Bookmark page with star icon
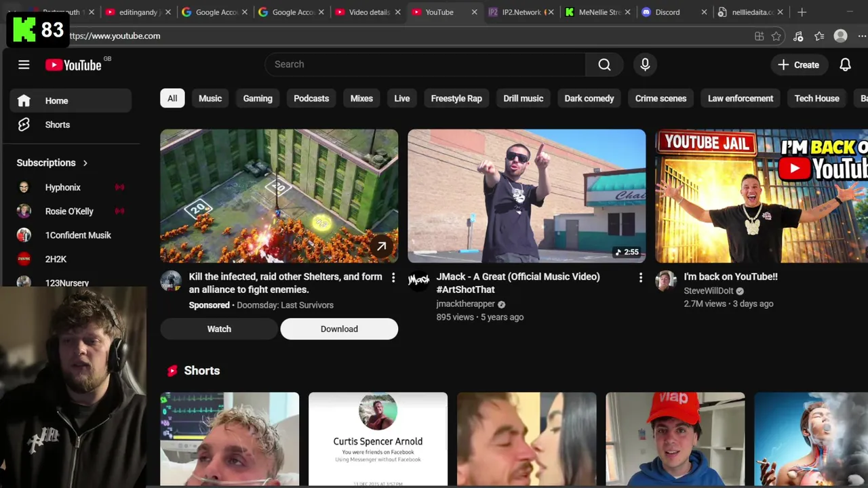Screen dimensions: 868x488 [x=776, y=36]
